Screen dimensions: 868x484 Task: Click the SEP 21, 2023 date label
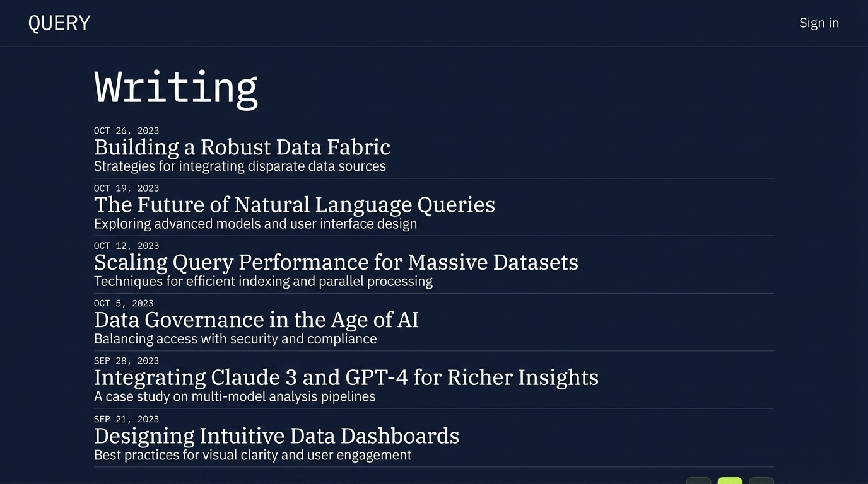pos(126,419)
